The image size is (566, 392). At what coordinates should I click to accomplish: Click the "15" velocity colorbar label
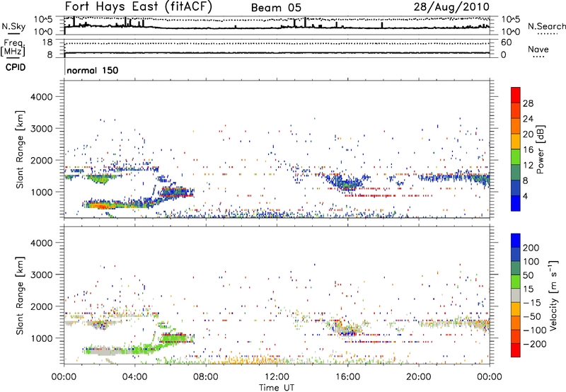pyautogui.click(x=528, y=289)
